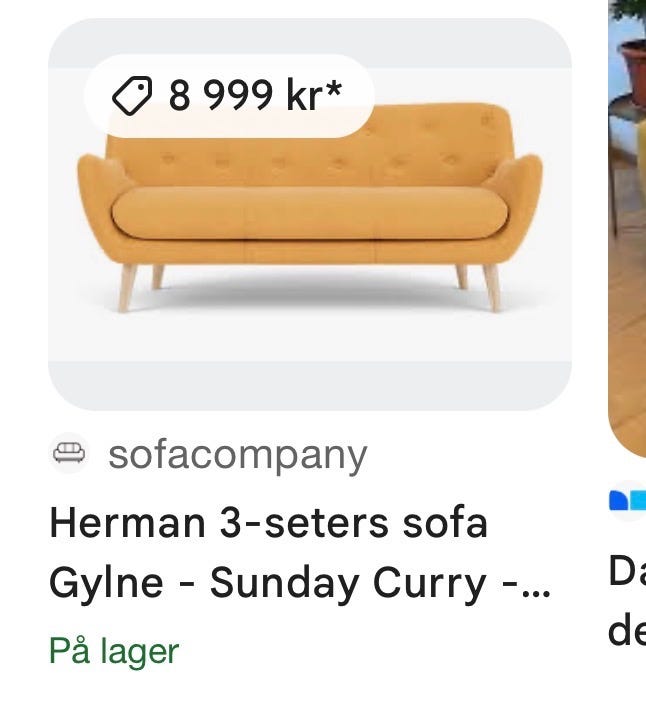Click the price tag icon
This screenshot has height=717, width=646.
tap(132, 96)
